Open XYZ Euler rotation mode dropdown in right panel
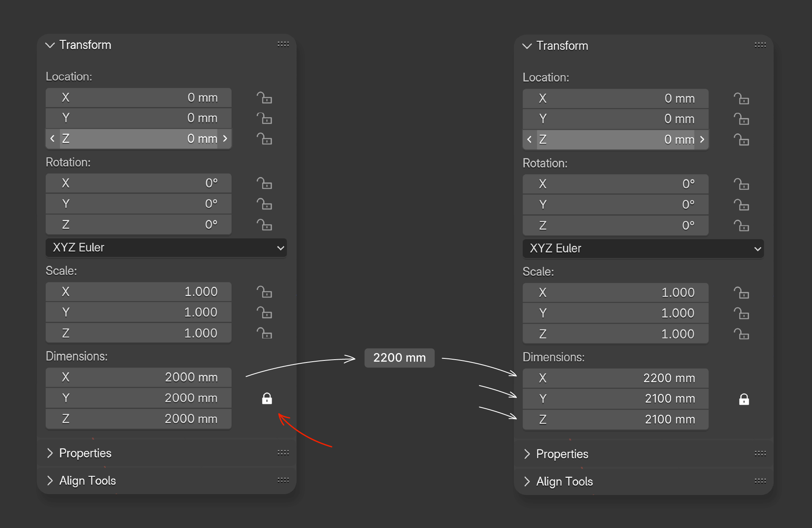The height and width of the screenshot is (528, 812). point(643,248)
